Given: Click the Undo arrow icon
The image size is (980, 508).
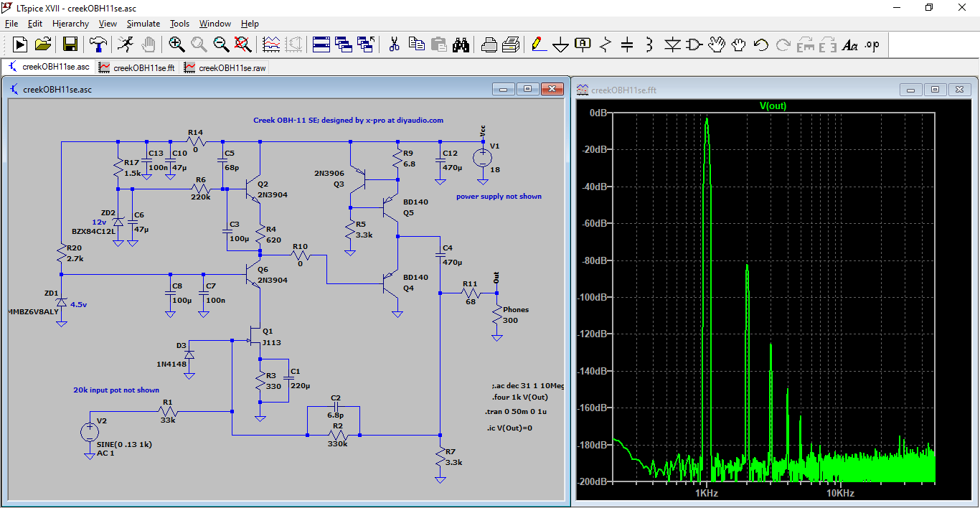Looking at the screenshot, I should point(761,44).
